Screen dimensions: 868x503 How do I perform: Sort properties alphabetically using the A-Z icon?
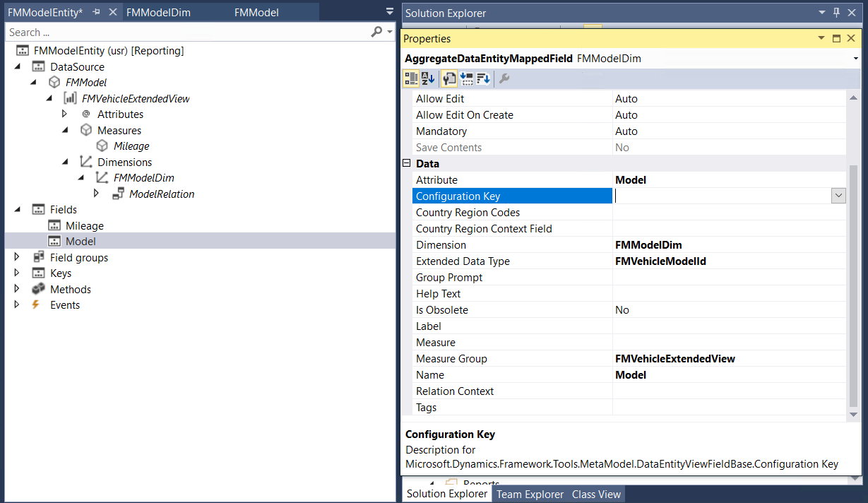point(428,78)
